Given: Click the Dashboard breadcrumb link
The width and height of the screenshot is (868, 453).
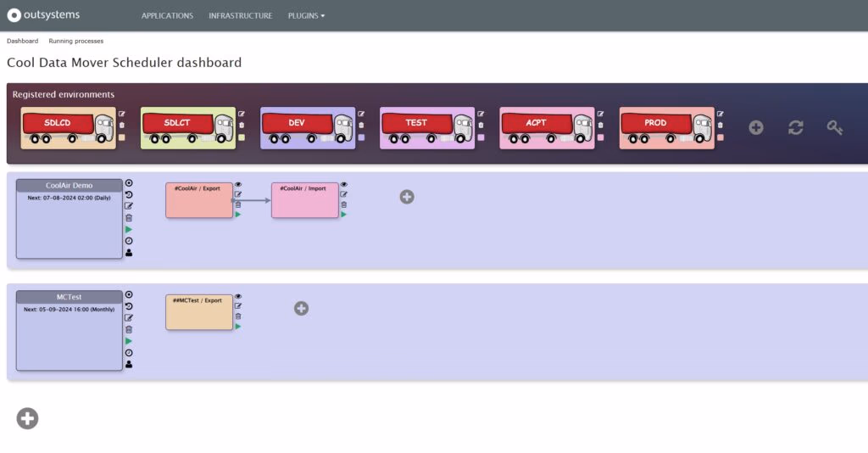Looking at the screenshot, I should pyautogui.click(x=23, y=41).
